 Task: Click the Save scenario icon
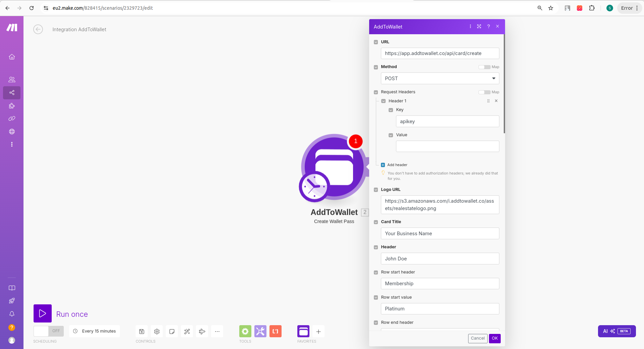pyautogui.click(x=142, y=332)
